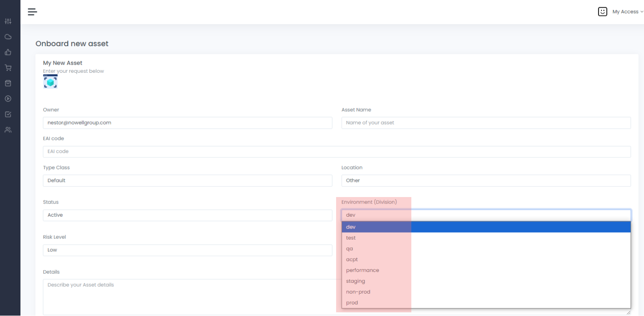Open the Location dropdown showing Other

[x=486, y=181]
